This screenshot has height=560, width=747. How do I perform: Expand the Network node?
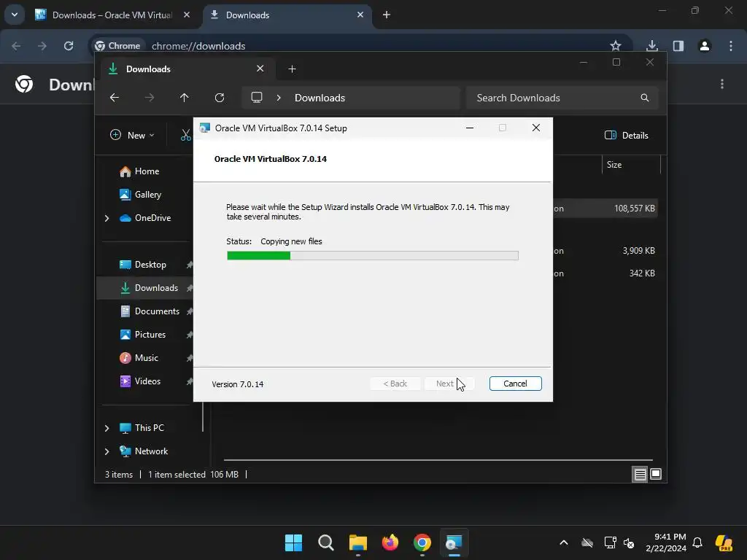pos(107,451)
